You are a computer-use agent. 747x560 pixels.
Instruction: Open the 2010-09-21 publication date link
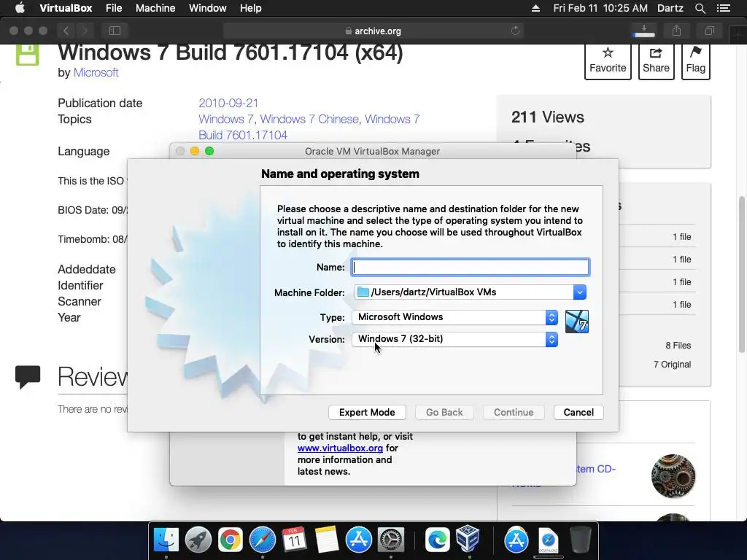click(228, 103)
